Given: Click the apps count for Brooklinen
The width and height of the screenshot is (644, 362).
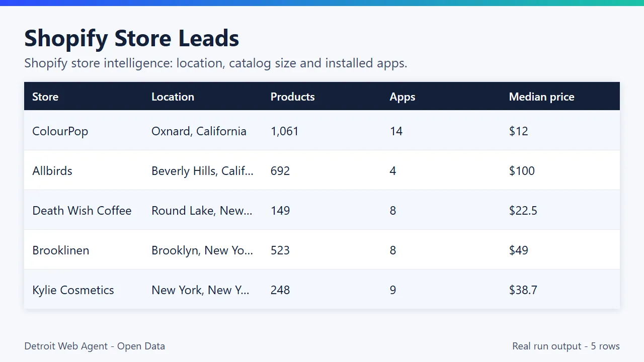Looking at the screenshot, I should click(x=393, y=250).
